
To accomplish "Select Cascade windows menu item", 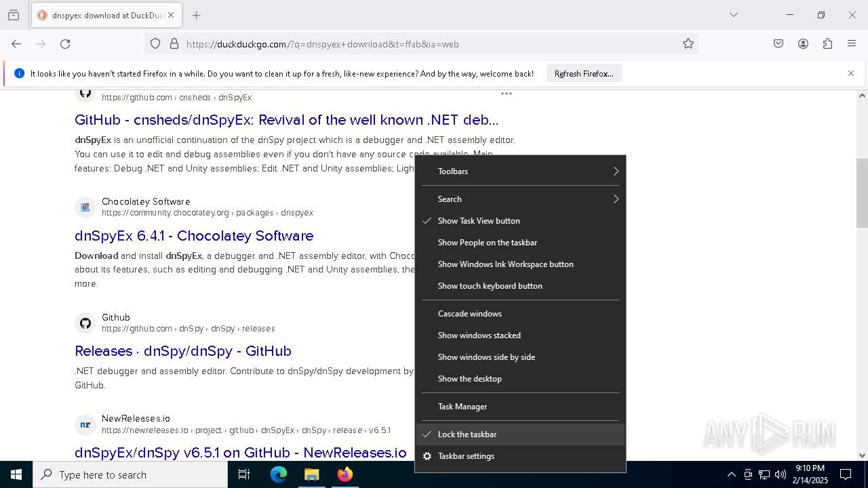I will (520, 314).
